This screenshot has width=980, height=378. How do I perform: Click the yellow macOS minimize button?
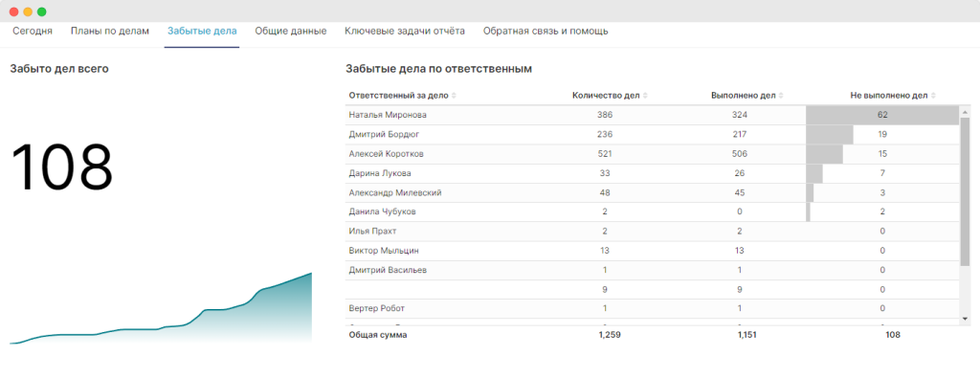coord(28,11)
